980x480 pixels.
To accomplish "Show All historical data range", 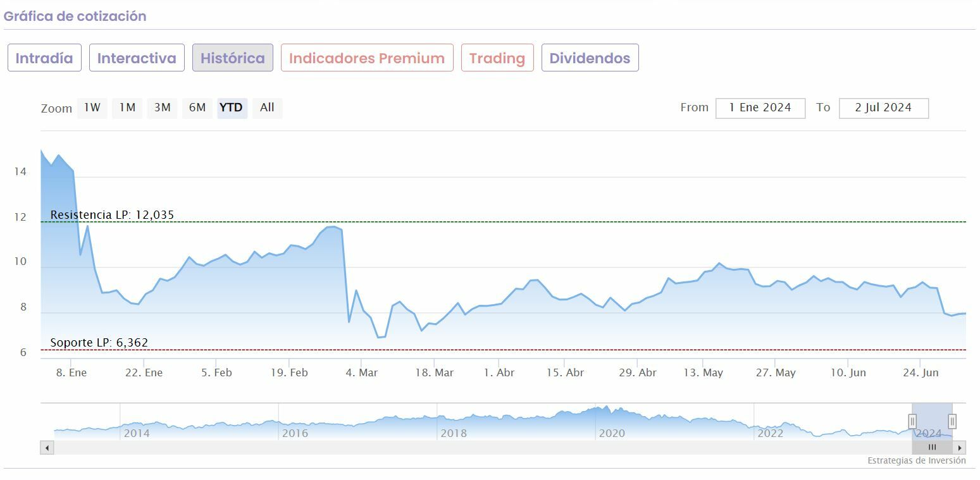I will (x=267, y=108).
